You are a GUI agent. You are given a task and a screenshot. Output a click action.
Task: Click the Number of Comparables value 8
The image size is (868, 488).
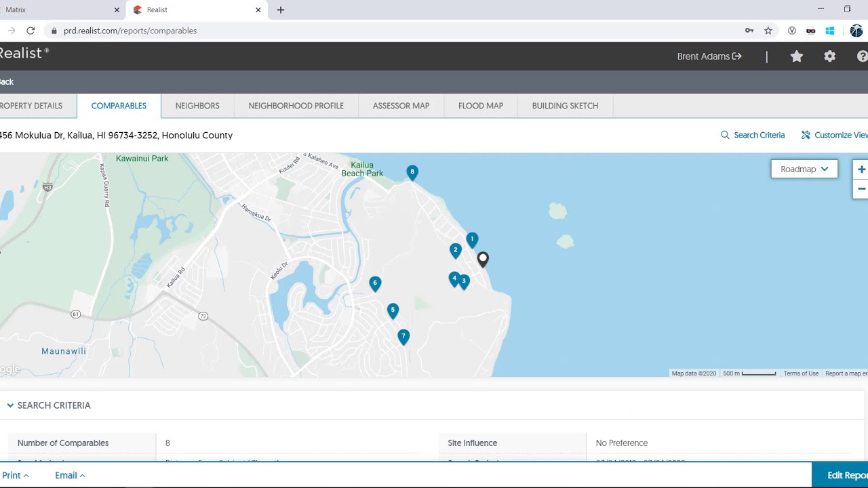click(x=167, y=443)
